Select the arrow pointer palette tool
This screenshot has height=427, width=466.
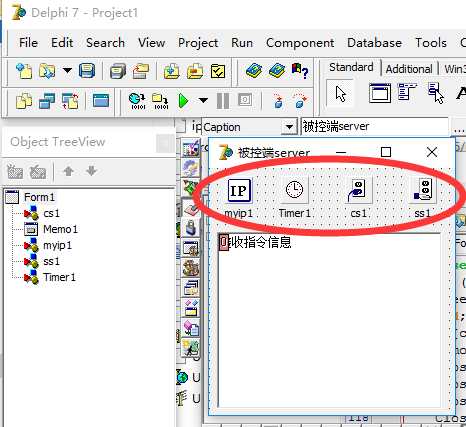[x=340, y=94]
